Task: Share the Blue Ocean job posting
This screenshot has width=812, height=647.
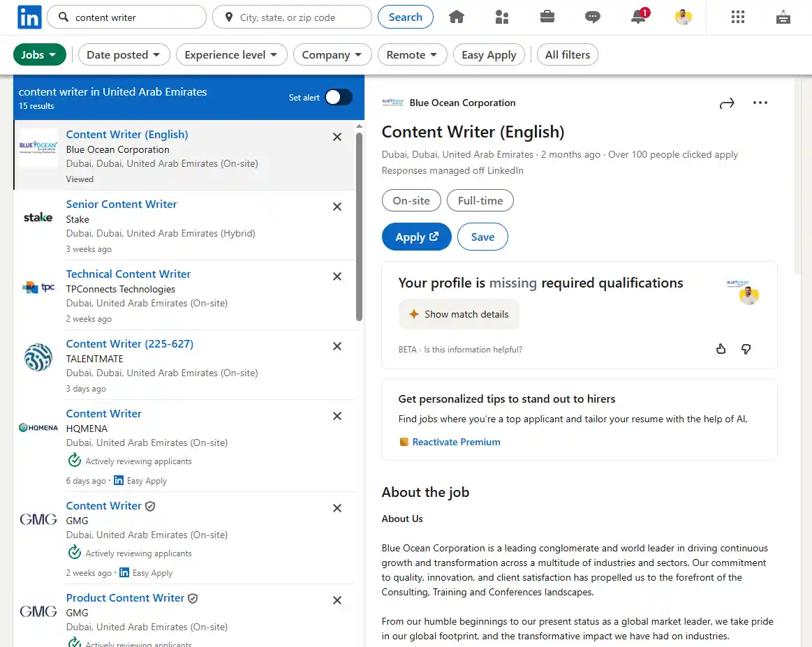Action: 727,103
